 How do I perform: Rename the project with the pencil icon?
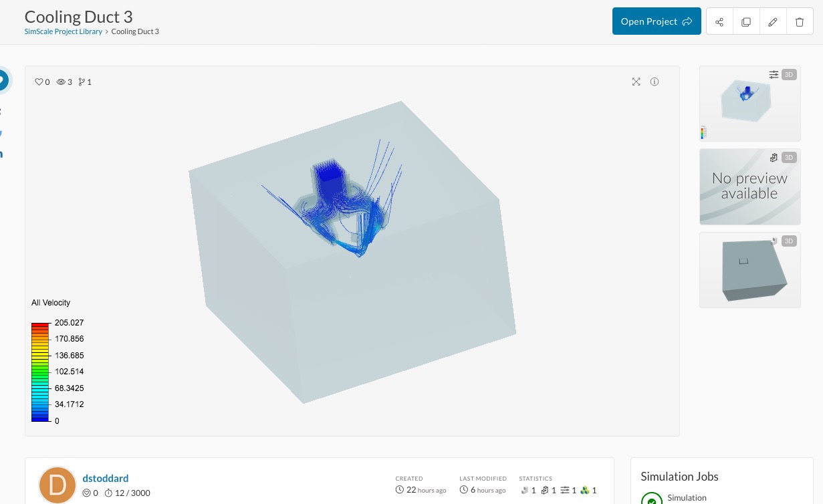click(773, 21)
